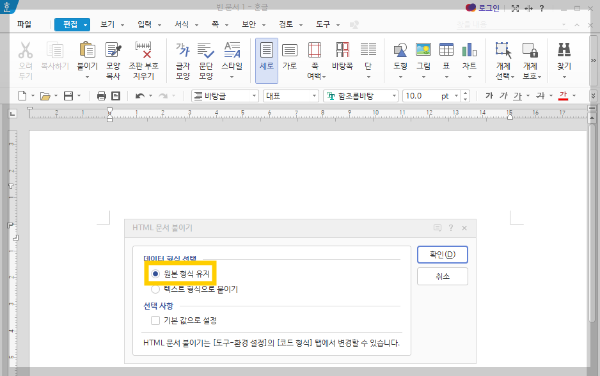600x376 pixels.
Task: Click the Page Margins (쪽 여백) icon
Action: tap(314, 50)
